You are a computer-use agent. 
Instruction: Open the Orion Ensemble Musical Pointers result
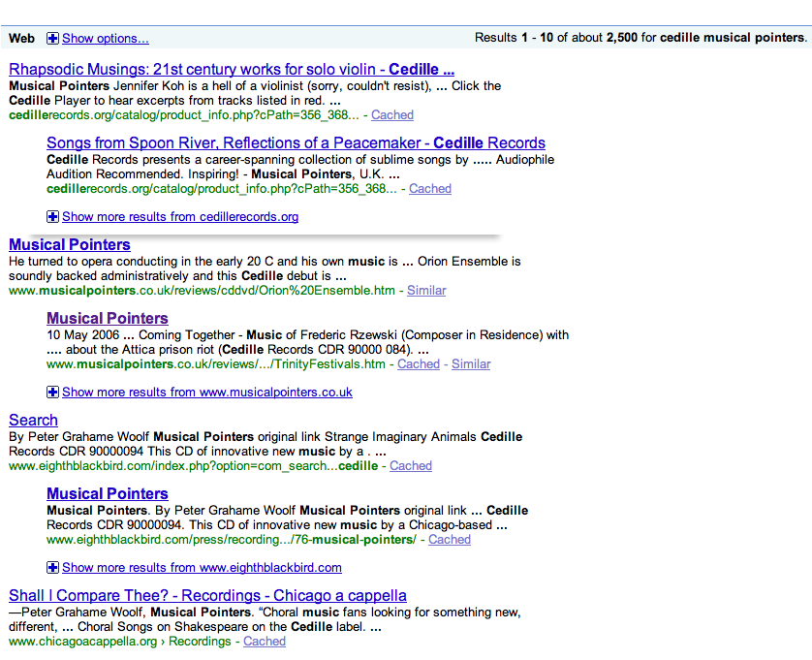click(70, 245)
